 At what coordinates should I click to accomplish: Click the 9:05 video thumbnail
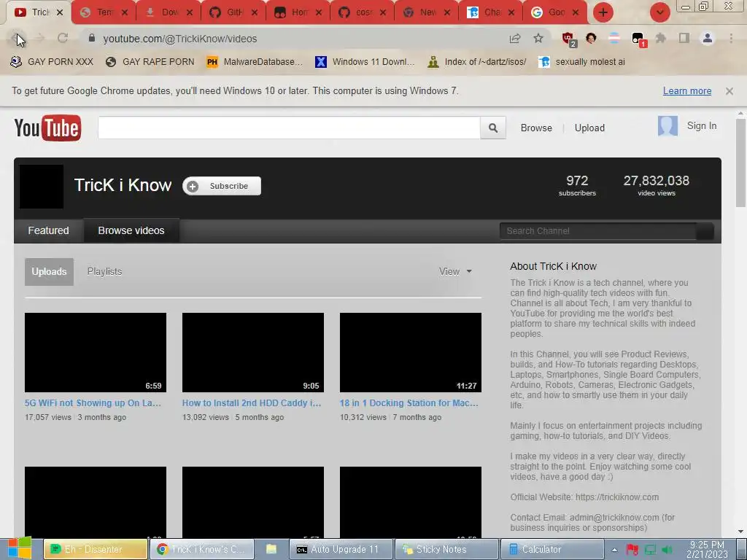(x=253, y=352)
